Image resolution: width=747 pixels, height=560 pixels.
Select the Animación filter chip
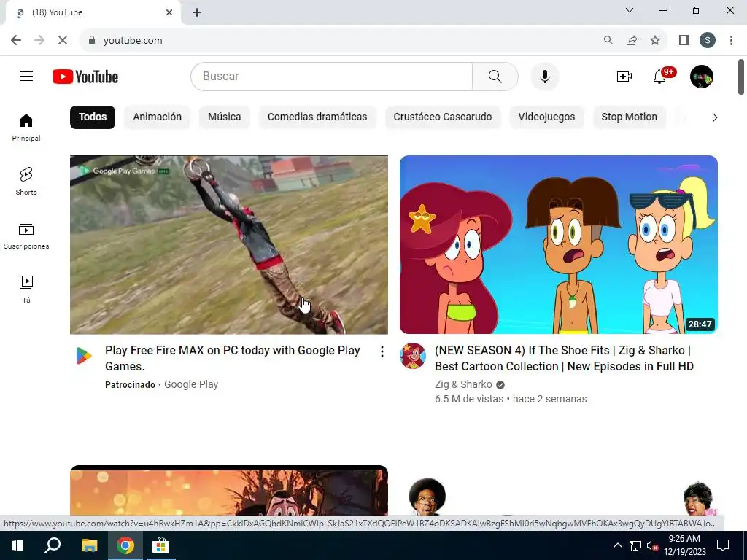(x=158, y=117)
